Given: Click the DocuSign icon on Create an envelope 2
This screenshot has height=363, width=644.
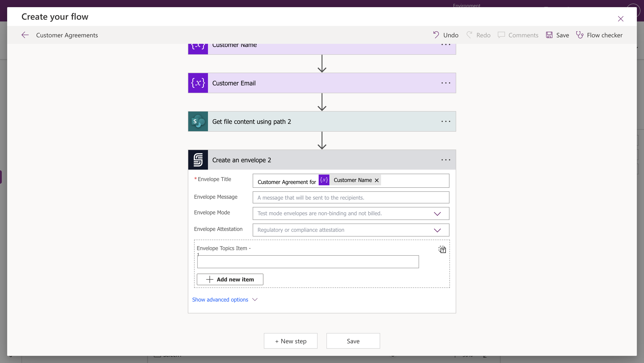Looking at the screenshot, I should (198, 160).
